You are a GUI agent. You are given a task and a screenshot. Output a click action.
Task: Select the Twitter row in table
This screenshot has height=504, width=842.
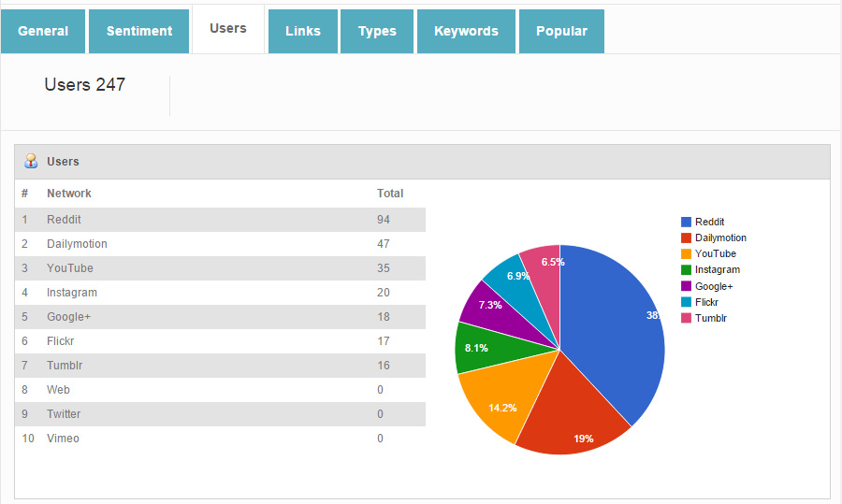coord(220,414)
